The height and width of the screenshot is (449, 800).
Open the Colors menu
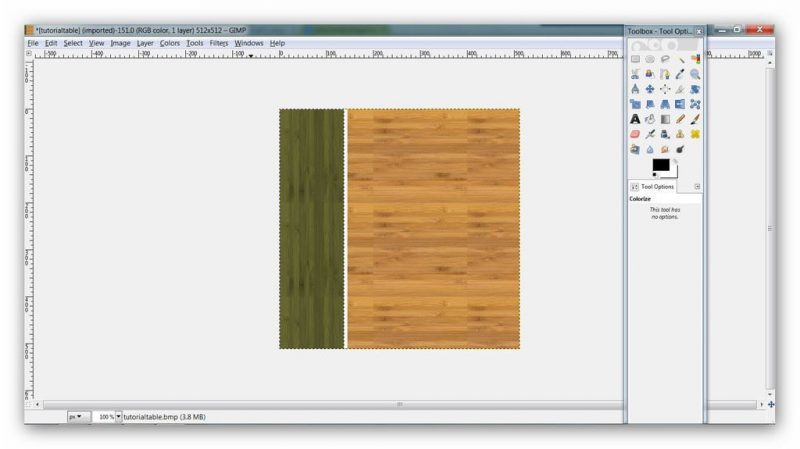click(x=170, y=43)
